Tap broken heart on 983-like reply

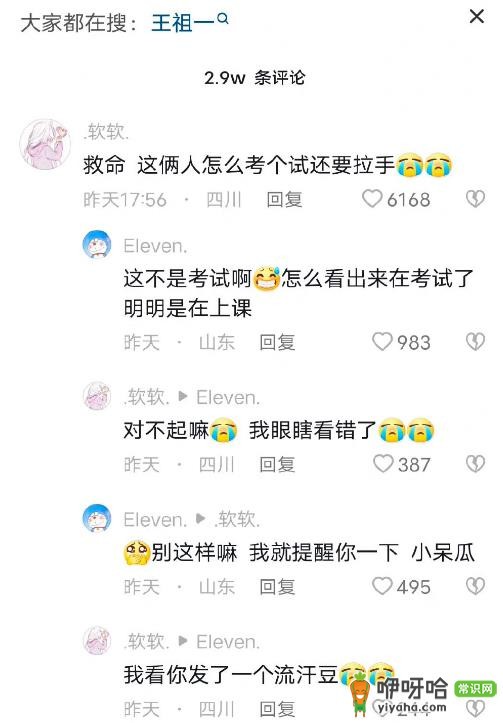coord(475,342)
